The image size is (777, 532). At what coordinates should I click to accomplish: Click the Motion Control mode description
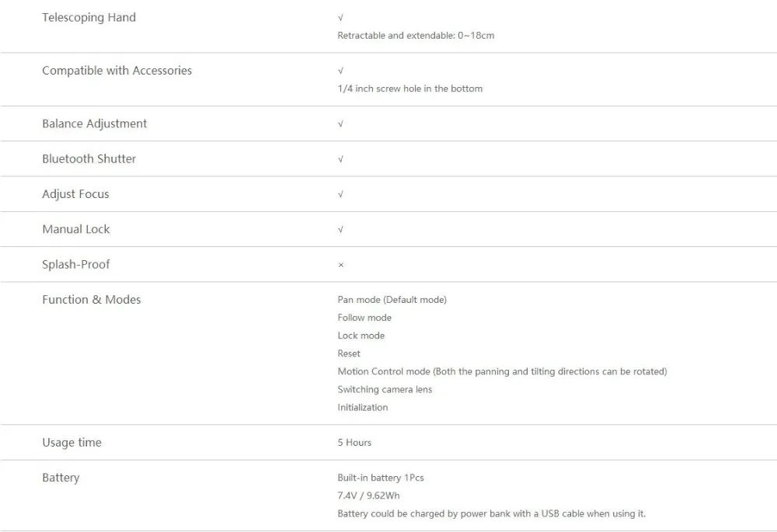pos(502,371)
